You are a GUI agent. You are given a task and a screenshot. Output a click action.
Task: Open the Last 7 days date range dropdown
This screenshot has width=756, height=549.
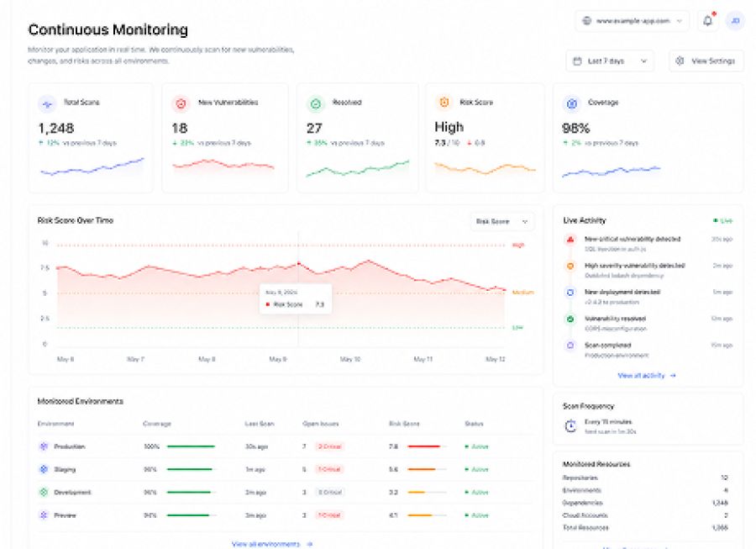(x=610, y=61)
